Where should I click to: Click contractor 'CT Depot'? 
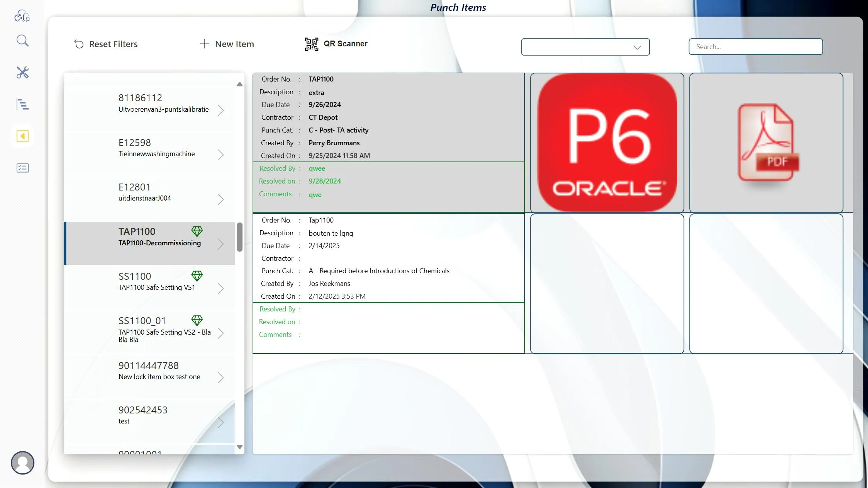tap(323, 117)
